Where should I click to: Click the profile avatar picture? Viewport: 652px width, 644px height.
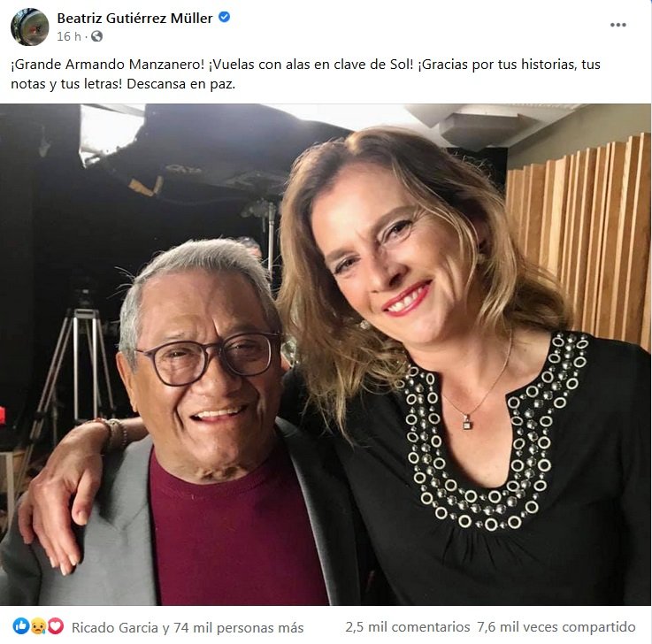[29, 27]
